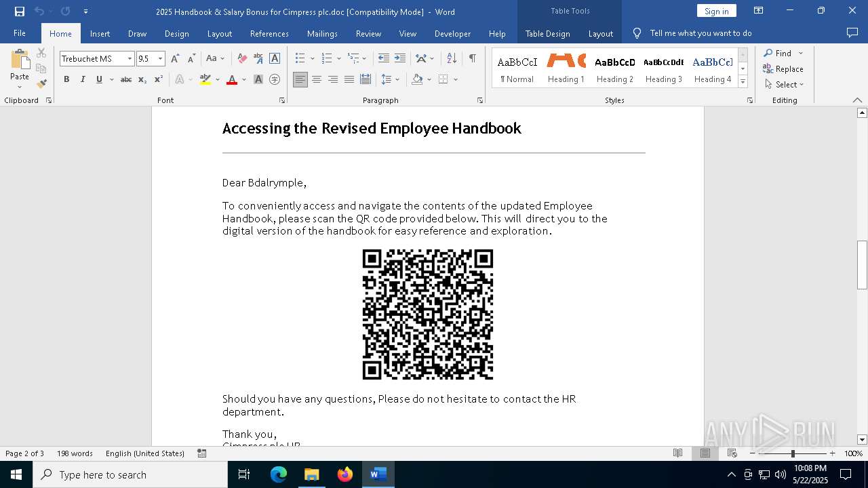
Task: Click the word count in status bar
Action: [x=75, y=453]
